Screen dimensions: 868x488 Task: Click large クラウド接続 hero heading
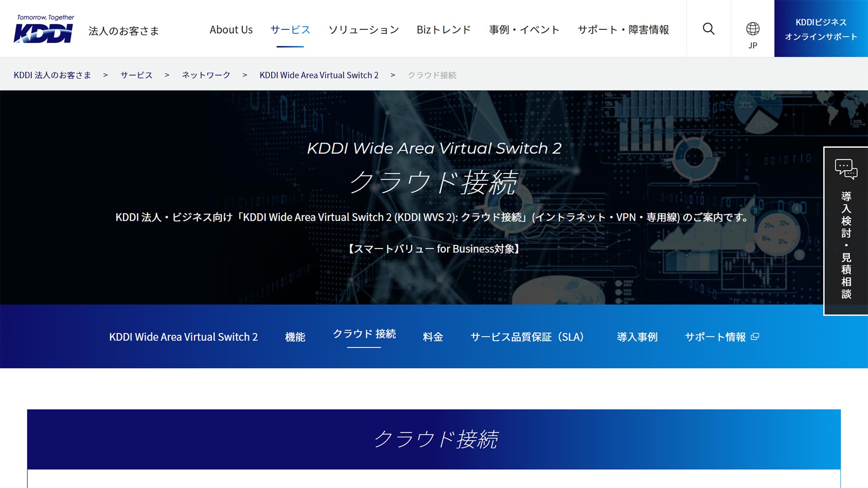click(x=433, y=183)
